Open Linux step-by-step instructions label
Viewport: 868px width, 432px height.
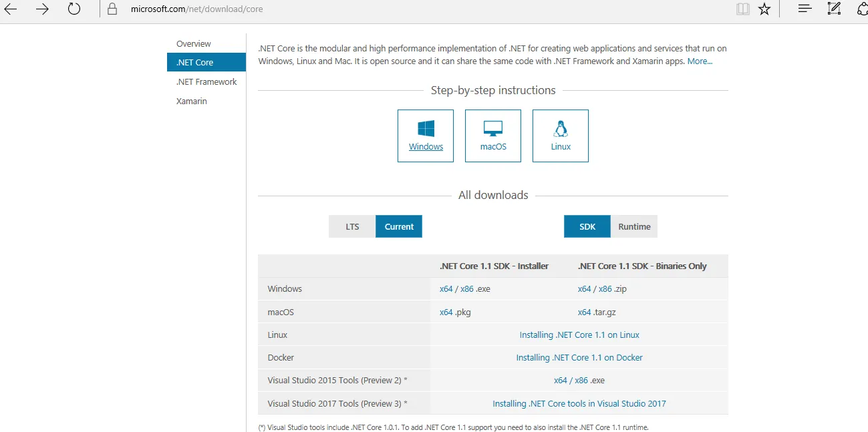click(561, 146)
